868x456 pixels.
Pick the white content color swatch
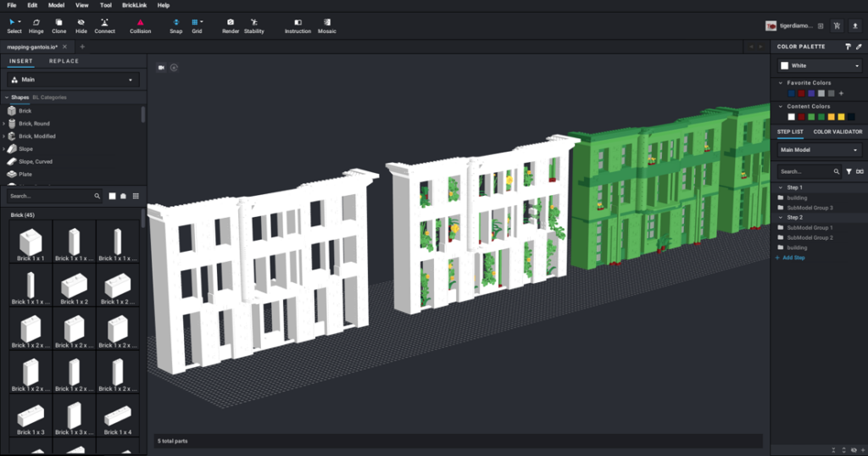coord(791,117)
